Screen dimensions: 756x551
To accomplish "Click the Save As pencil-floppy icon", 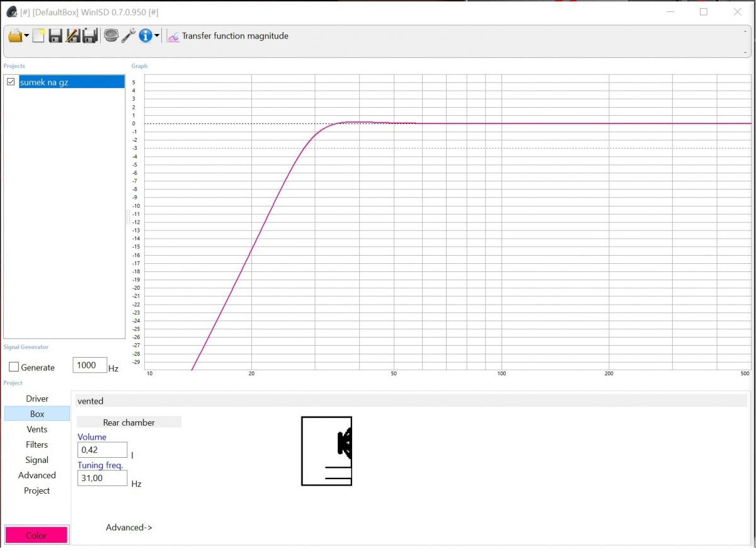I will [x=72, y=36].
